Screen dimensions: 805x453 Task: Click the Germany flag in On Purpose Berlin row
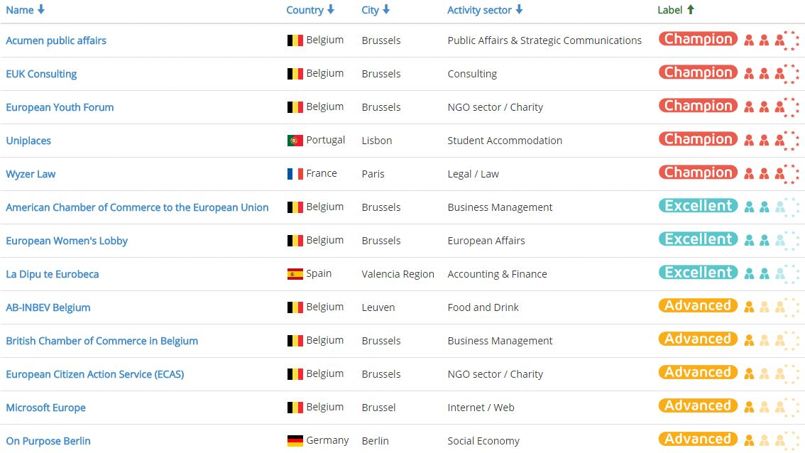pyautogui.click(x=295, y=441)
